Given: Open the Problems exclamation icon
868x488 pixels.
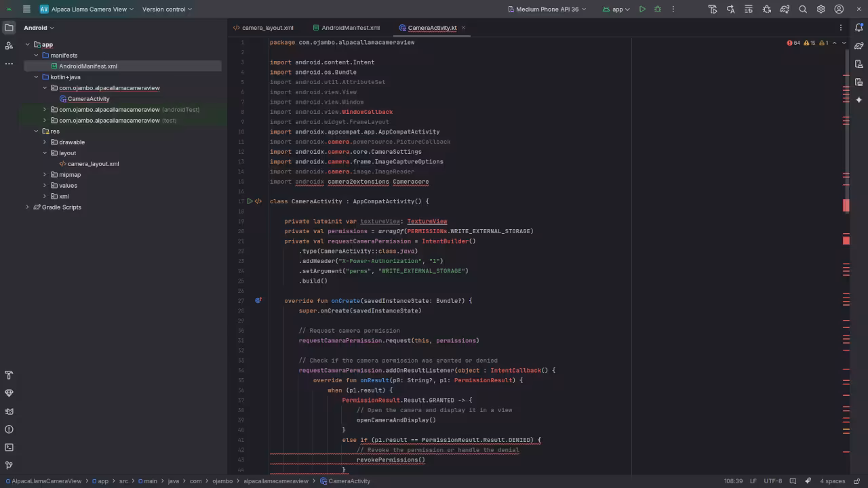Looking at the screenshot, I should 9,429.
